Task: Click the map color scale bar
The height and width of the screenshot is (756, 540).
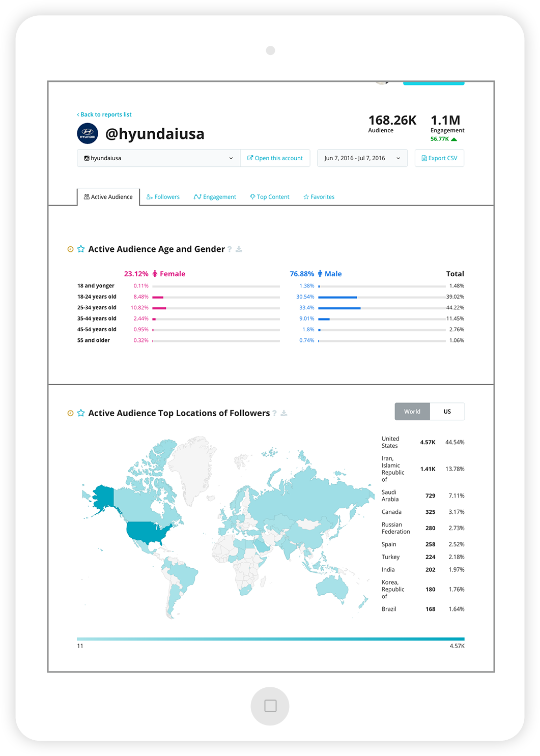Action: tap(271, 638)
